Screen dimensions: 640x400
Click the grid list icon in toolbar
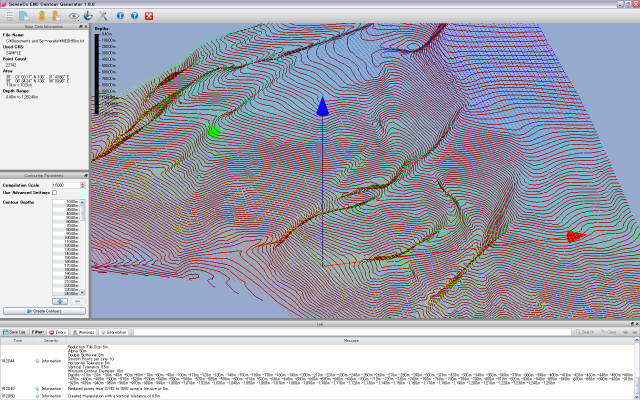pos(11,16)
